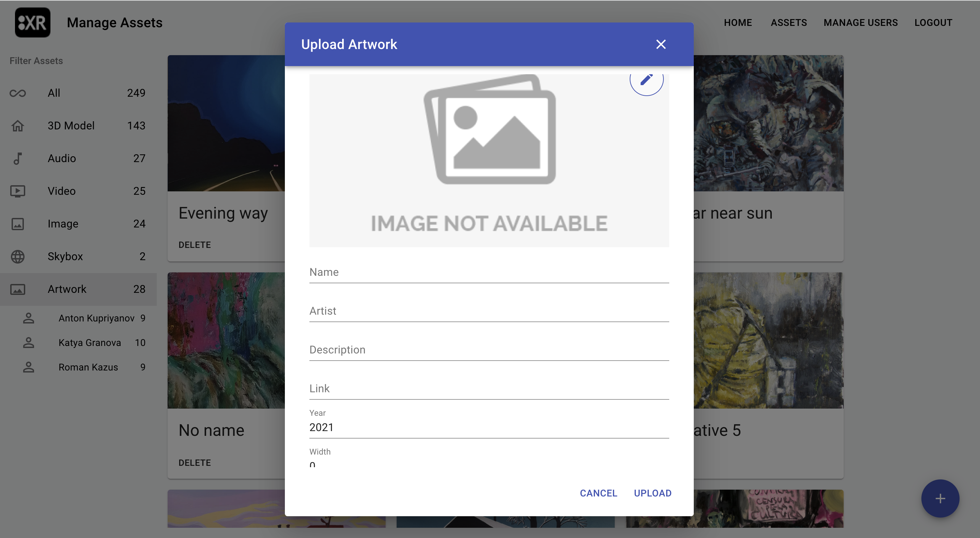Filter artworks by Roman Kazus
The width and height of the screenshot is (980, 538).
(x=88, y=367)
